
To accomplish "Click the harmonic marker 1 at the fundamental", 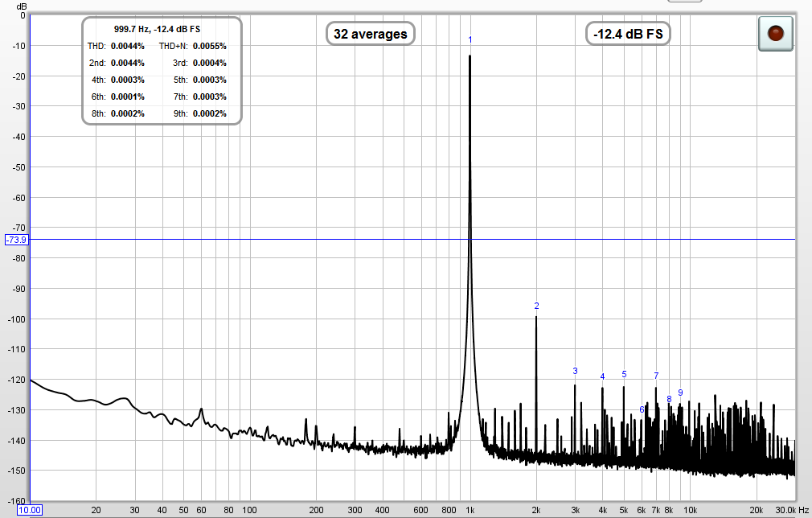I will [470, 40].
